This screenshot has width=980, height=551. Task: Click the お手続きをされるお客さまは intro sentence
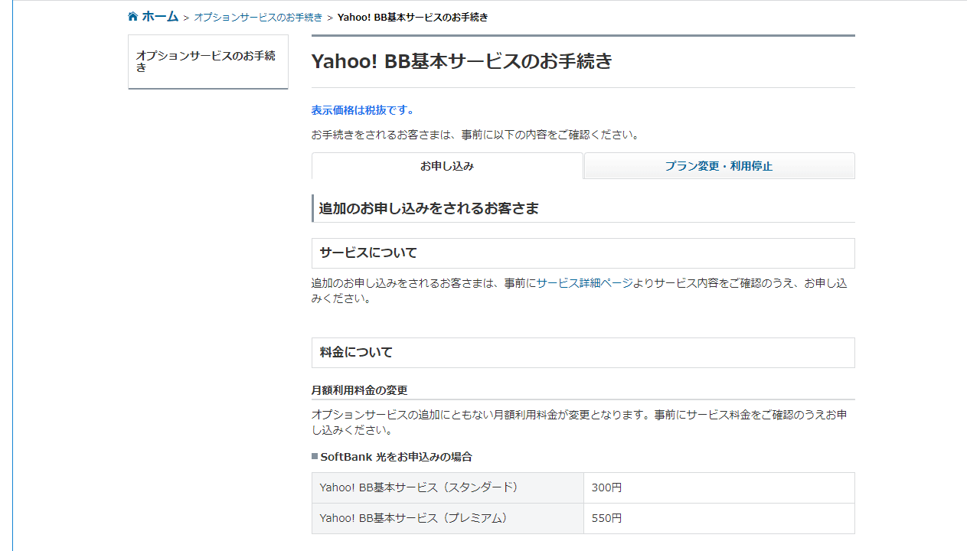click(475, 135)
